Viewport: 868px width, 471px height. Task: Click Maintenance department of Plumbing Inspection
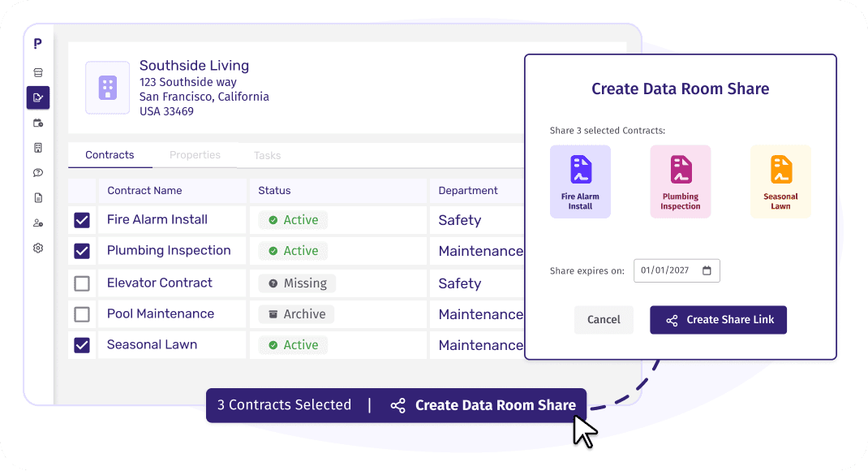pos(480,251)
